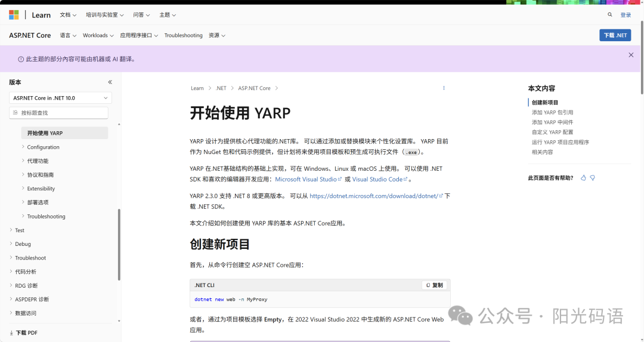Open the Workloads dropdown menu

98,35
